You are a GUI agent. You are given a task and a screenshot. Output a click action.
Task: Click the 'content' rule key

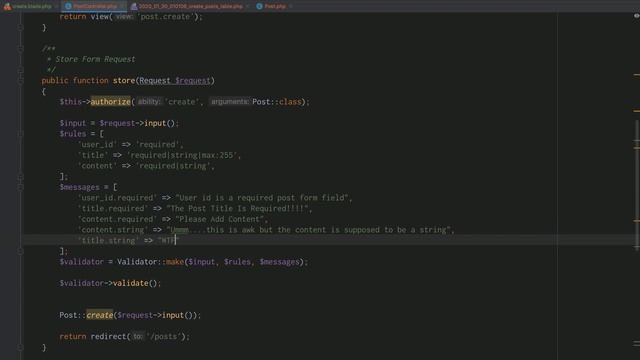(97, 166)
